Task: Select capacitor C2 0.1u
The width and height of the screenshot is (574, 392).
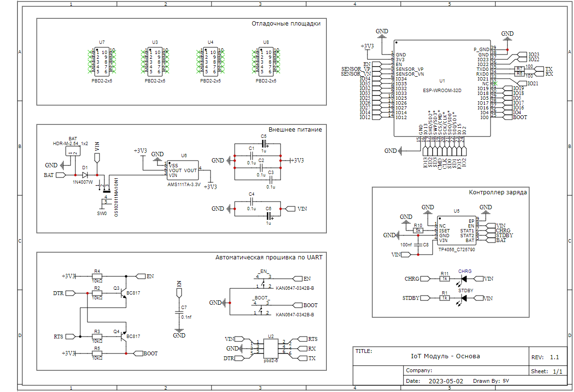Action: tap(261, 168)
